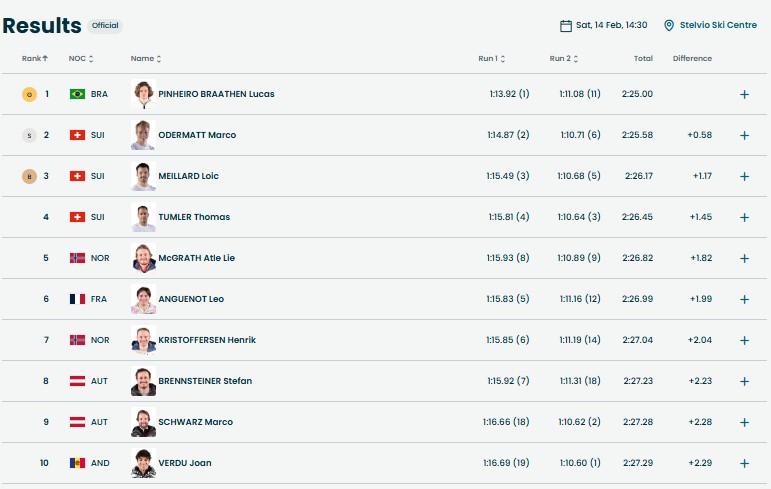This screenshot has width=771, height=489.
Task: Click the France flag icon
Action: coord(77,299)
